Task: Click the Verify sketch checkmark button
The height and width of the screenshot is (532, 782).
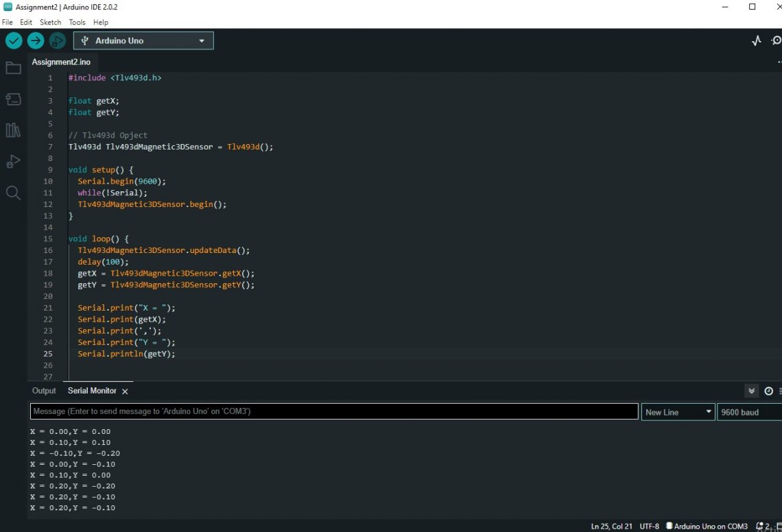Action: [x=14, y=41]
